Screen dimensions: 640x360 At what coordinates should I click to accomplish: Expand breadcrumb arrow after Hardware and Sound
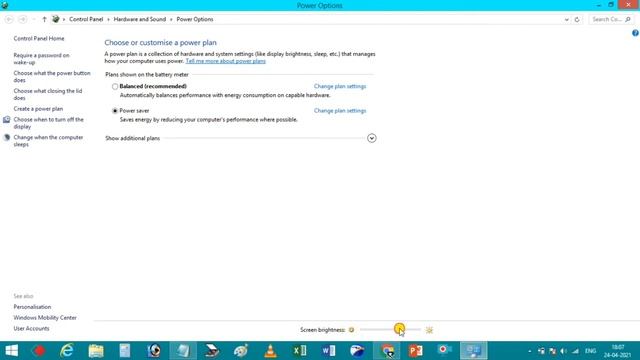tap(171, 19)
